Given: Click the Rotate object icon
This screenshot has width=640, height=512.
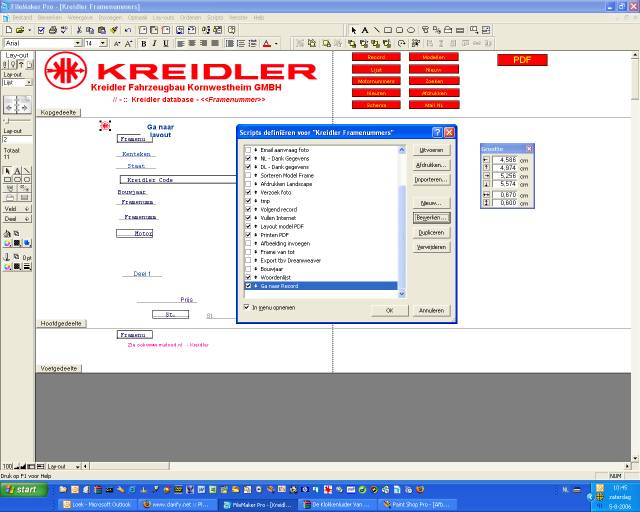Looking at the screenshot, I should click(402, 43).
